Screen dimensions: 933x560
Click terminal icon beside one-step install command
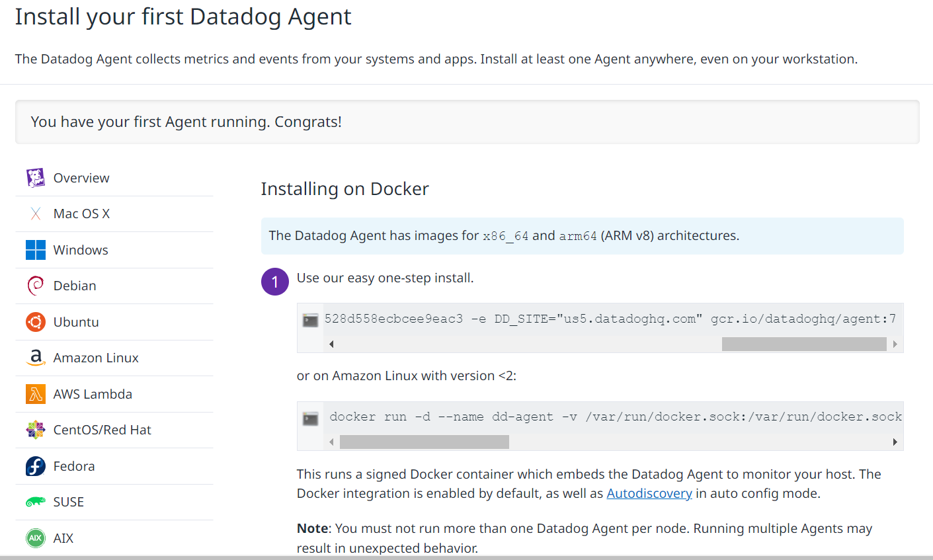click(x=311, y=321)
